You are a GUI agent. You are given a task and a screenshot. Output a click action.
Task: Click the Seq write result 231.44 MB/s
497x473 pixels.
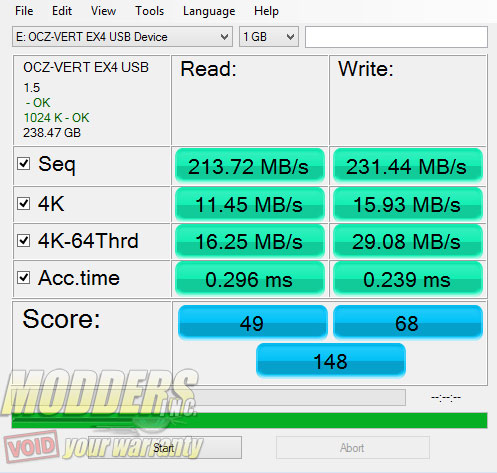coord(408,166)
